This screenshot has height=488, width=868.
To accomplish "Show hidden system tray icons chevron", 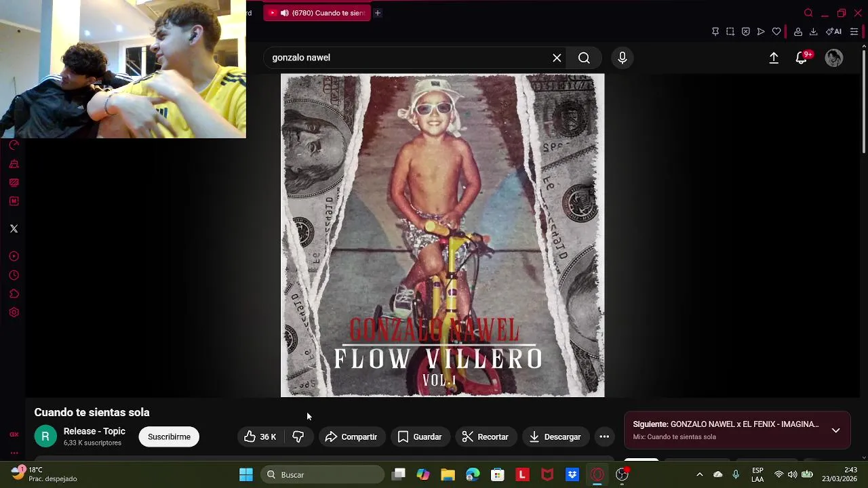I will pyautogui.click(x=700, y=474).
